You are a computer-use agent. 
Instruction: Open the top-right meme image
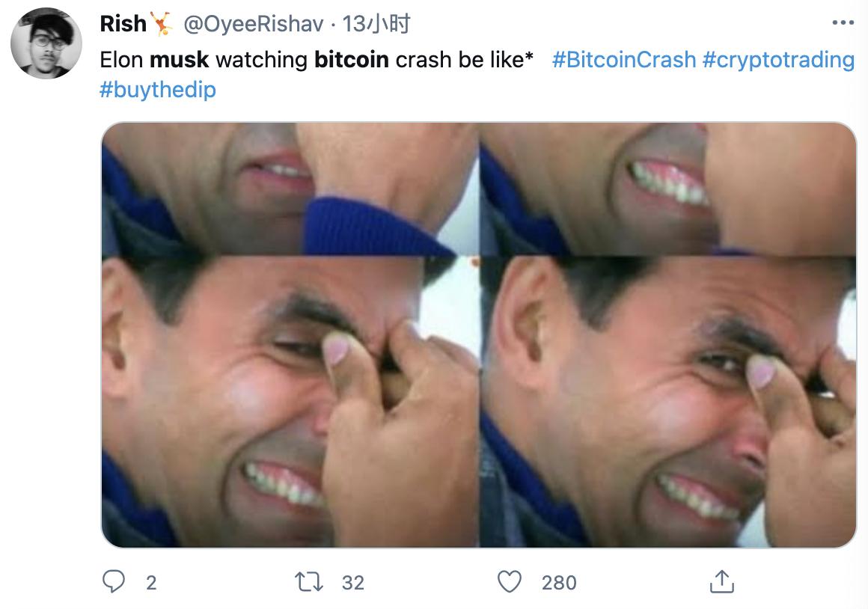tap(667, 189)
